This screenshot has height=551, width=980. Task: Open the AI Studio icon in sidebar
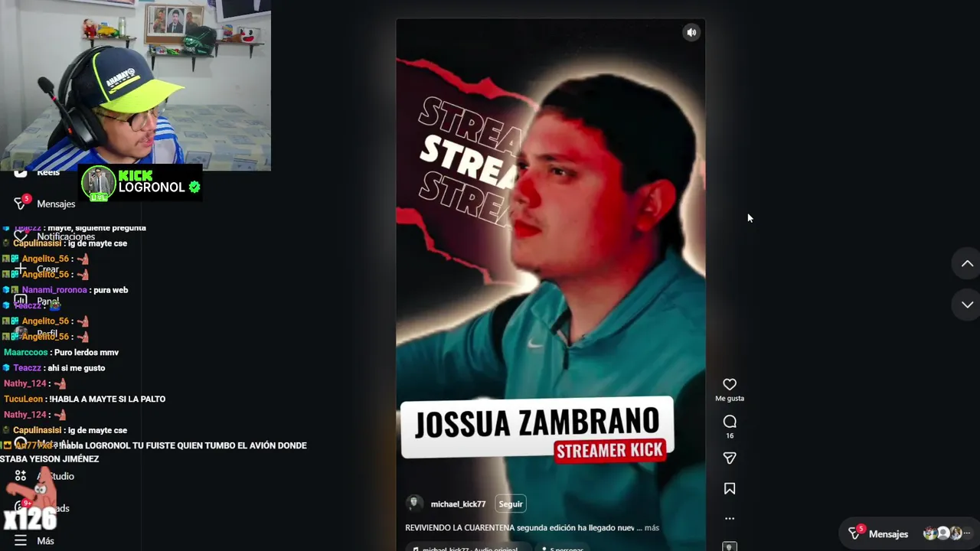(21, 475)
